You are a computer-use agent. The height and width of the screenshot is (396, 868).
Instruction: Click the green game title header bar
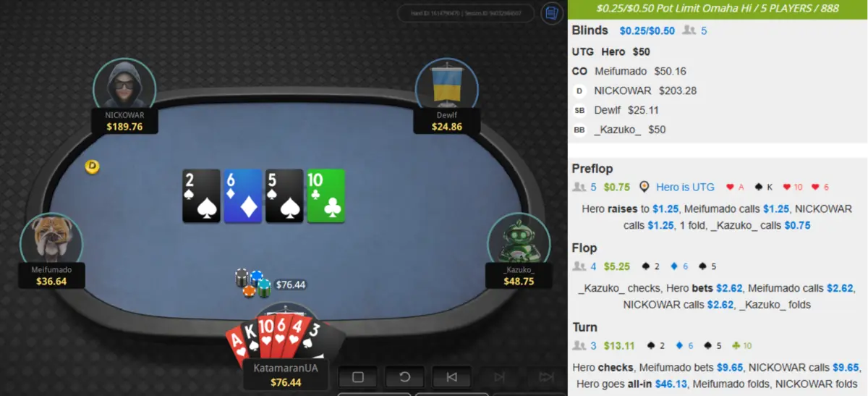click(x=718, y=9)
